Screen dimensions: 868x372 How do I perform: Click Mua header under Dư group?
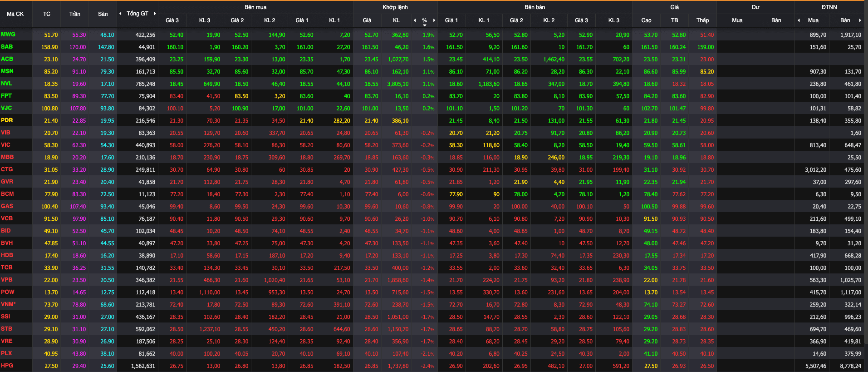click(737, 20)
